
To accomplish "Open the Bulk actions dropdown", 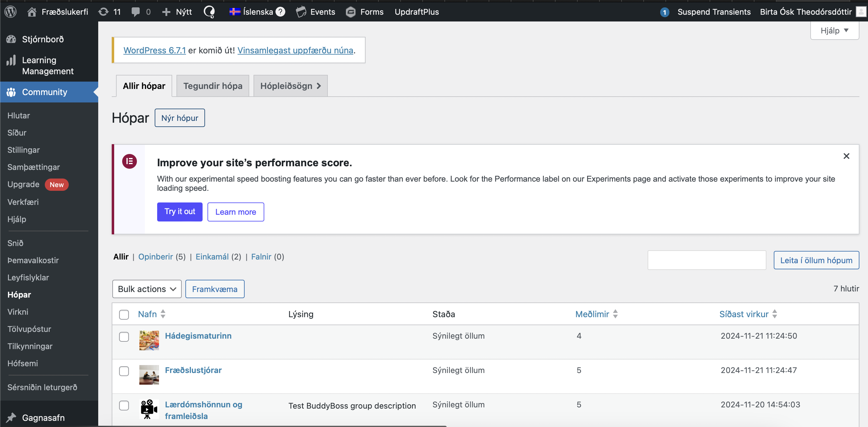I will pos(147,289).
